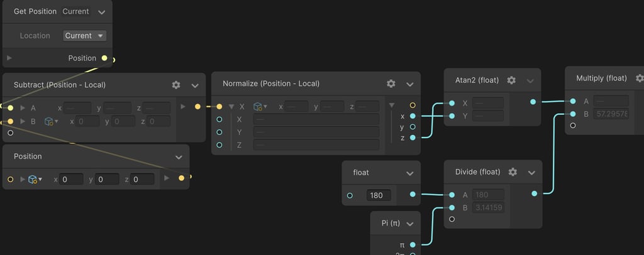The width and height of the screenshot is (644, 255).
Task: Collapse the float node chevron
Action: 410,173
